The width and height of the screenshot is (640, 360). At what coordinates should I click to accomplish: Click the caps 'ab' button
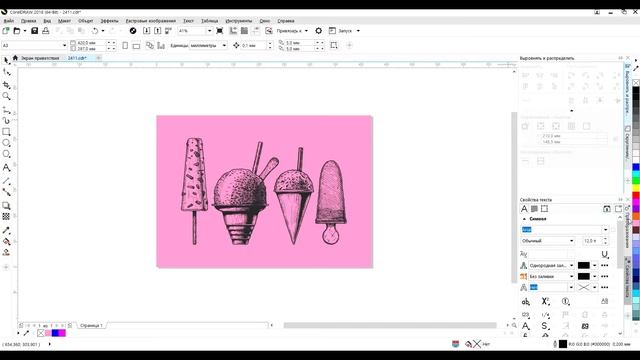click(526, 302)
